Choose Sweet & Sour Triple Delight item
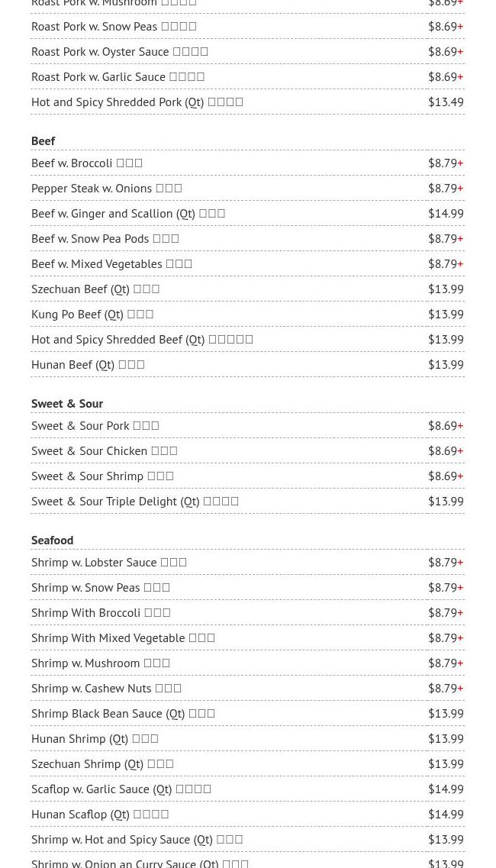 tap(135, 501)
